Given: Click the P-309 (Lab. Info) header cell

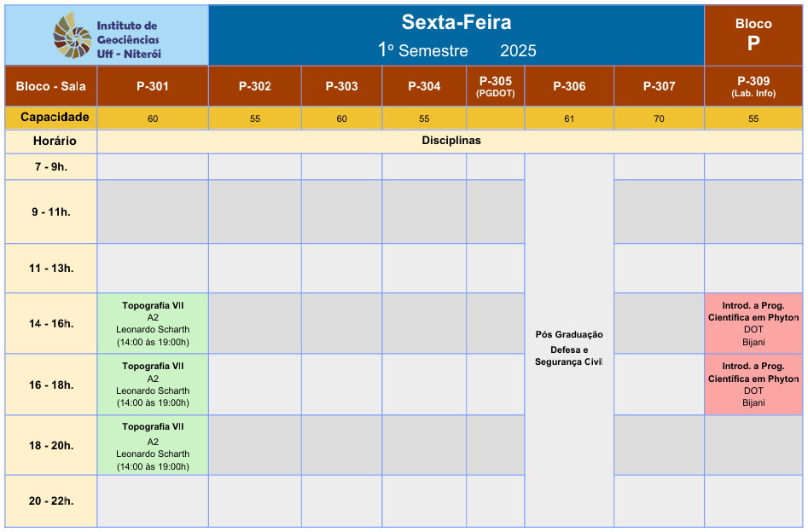Looking at the screenshot, I should (x=753, y=86).
